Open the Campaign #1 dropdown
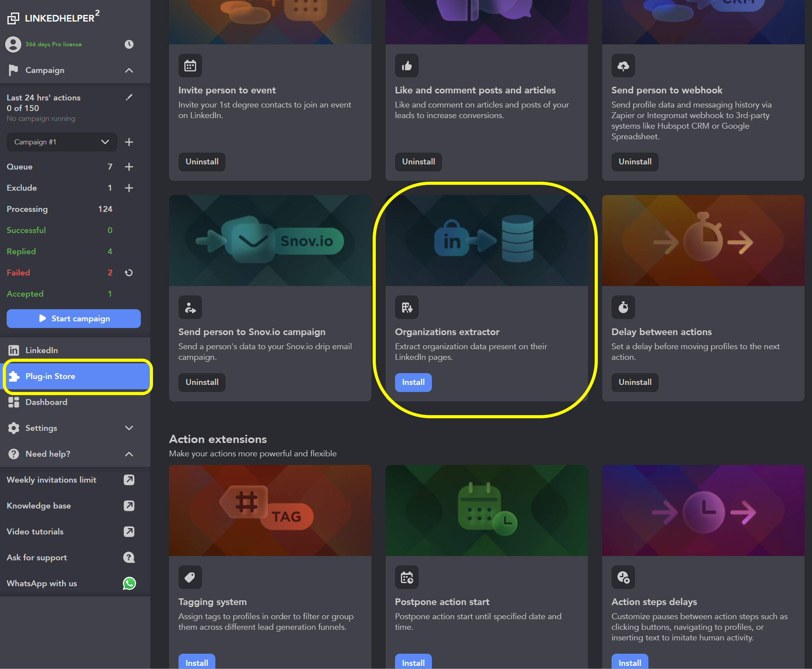 (x=62, y=142)
